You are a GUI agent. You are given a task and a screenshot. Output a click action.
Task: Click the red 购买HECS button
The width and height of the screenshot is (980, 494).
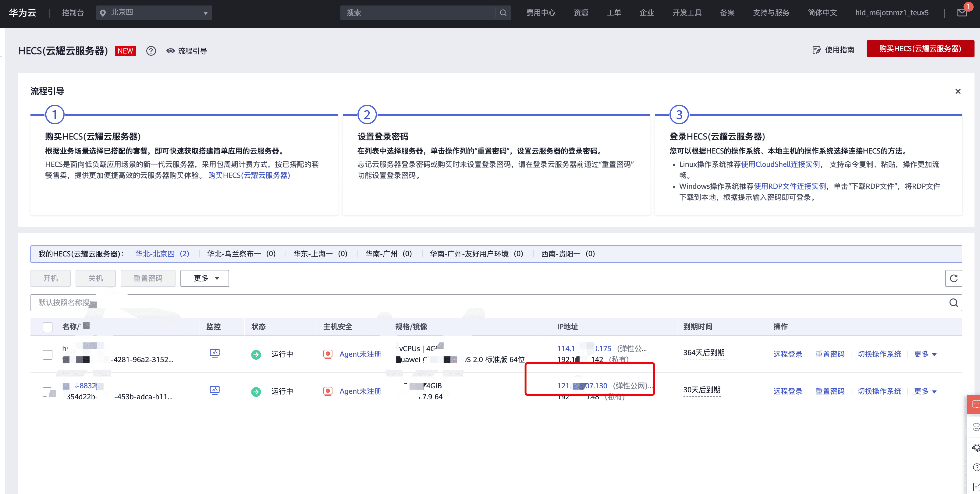(x=920, y=49)
